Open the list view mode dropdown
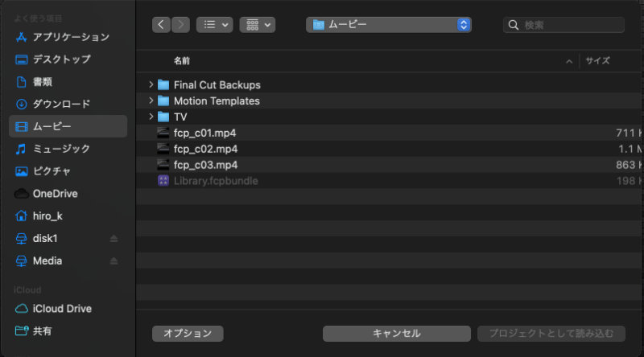This screenshot has height=357, width=644. [x=214, y=25]
